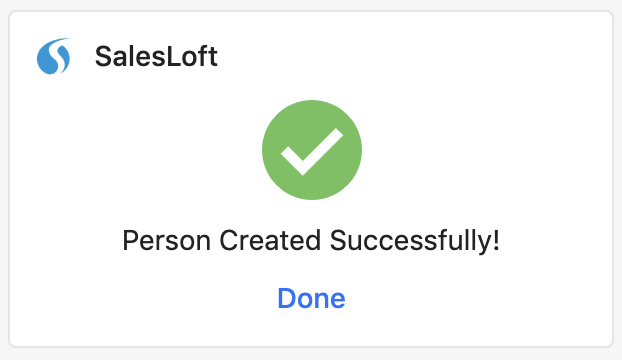Viewport: 622px width, 360px height.
Task: Dismiss the dialog via Done
Action: click(311, 298)
